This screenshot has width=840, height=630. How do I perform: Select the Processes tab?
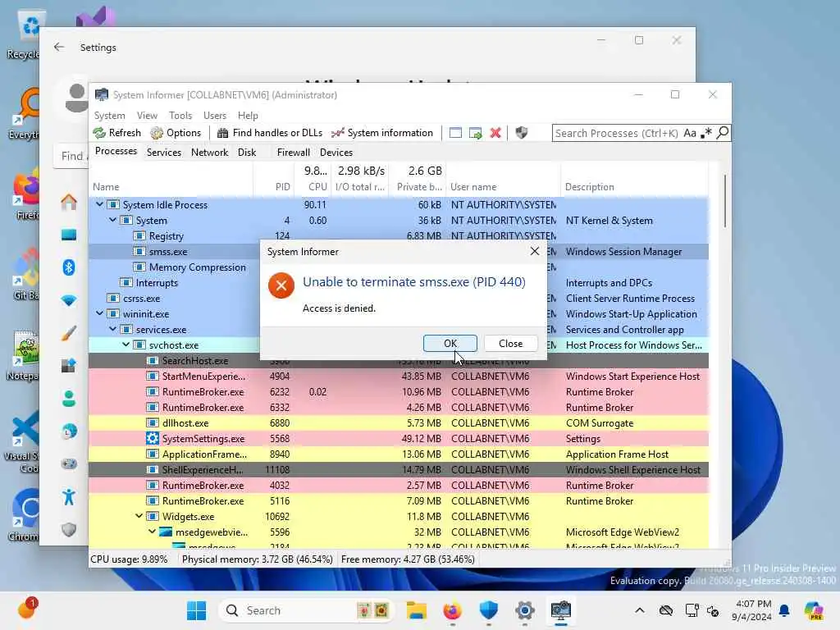(x=116, y=152)
